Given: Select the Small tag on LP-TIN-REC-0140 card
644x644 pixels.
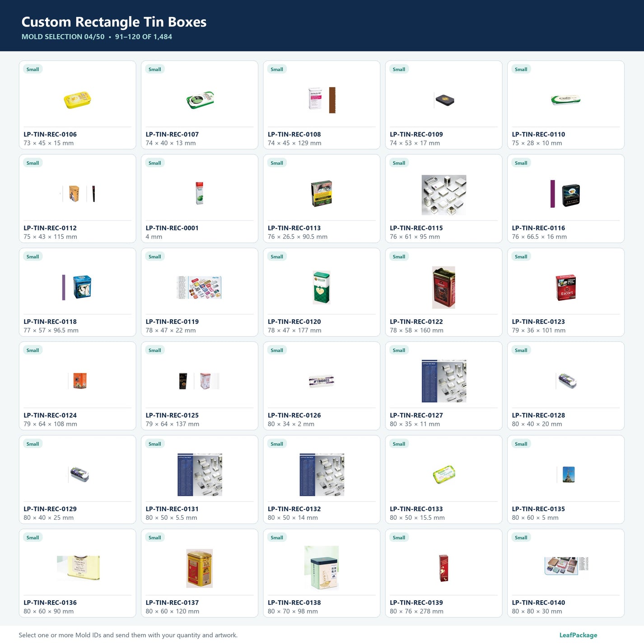Looking at the screenshot, I should pyautogui.click(x=521, y=537).
